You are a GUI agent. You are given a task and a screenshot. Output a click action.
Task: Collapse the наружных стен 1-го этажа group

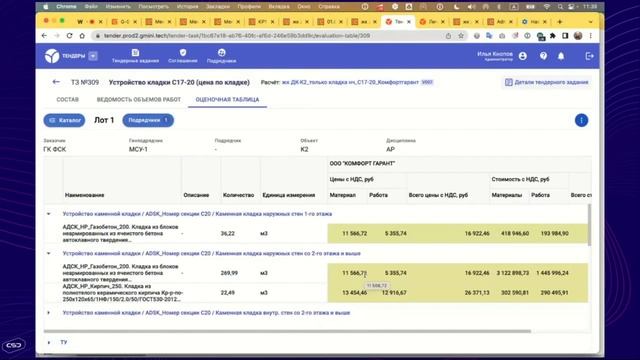pyautogui.click(x=49, y=214)
